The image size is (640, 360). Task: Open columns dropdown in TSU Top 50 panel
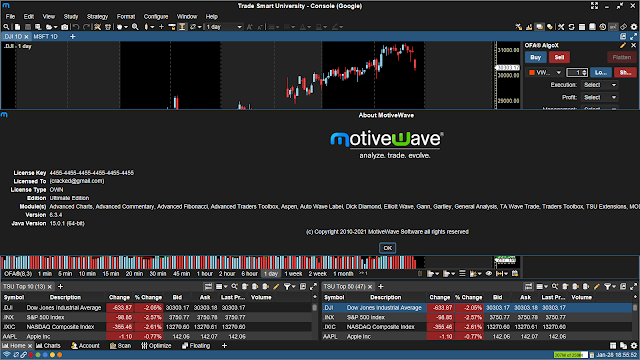(x=546, y=287)
